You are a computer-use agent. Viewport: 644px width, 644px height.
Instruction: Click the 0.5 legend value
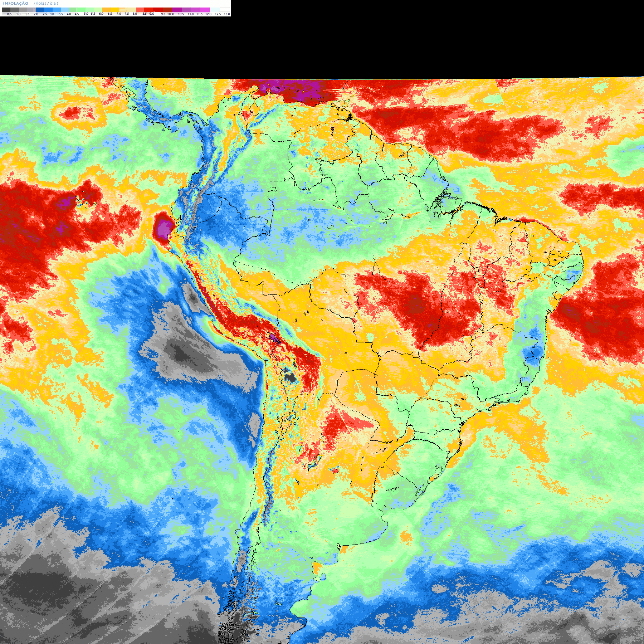9,14
